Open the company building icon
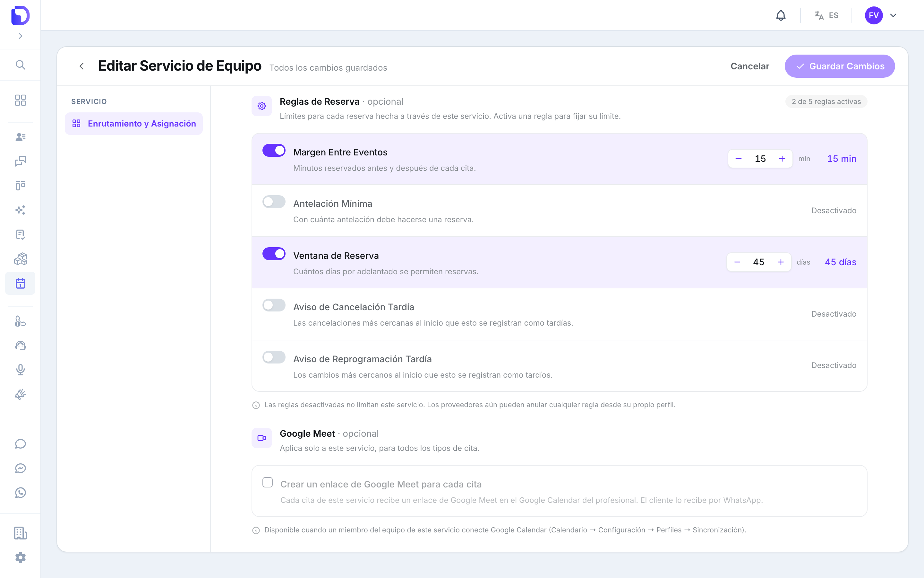Viewport: 924px width, 578px height. (20, 533)
